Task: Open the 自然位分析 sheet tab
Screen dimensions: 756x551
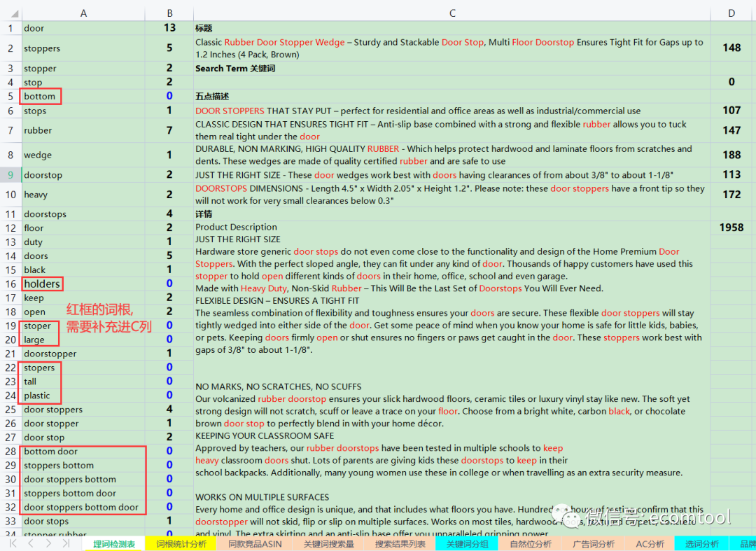Action: point(531,544)
